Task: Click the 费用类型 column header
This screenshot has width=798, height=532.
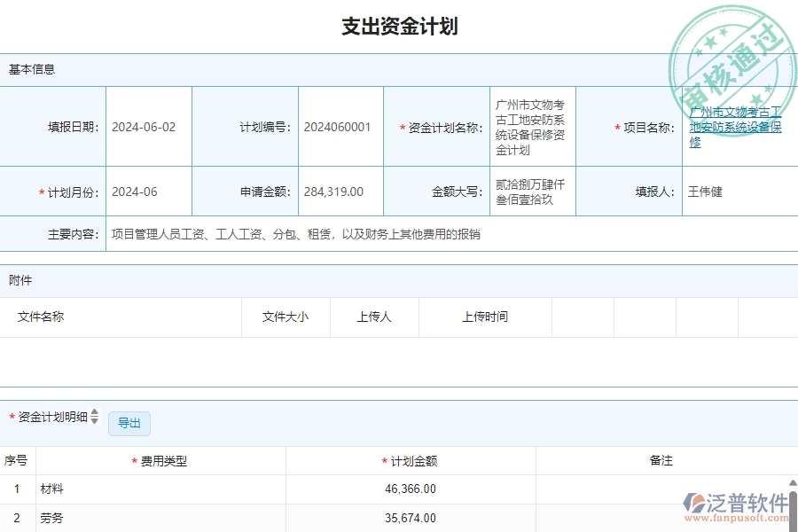Action: coord(160,460)
